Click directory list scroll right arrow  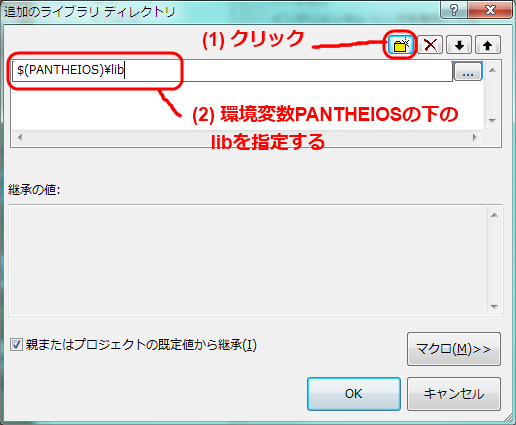coord(475,137)
